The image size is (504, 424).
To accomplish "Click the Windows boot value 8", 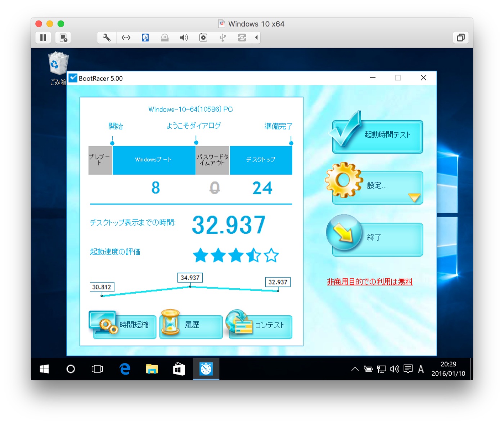I will (x=156, y=188).
